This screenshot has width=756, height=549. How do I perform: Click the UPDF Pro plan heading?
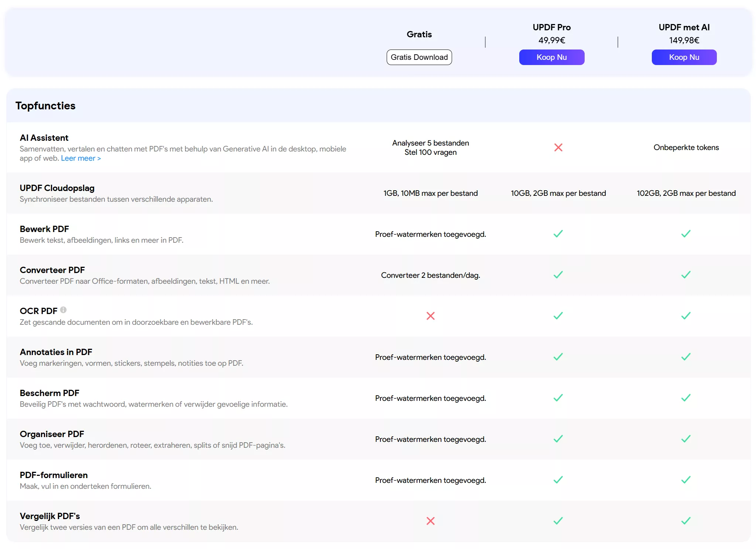551,27
